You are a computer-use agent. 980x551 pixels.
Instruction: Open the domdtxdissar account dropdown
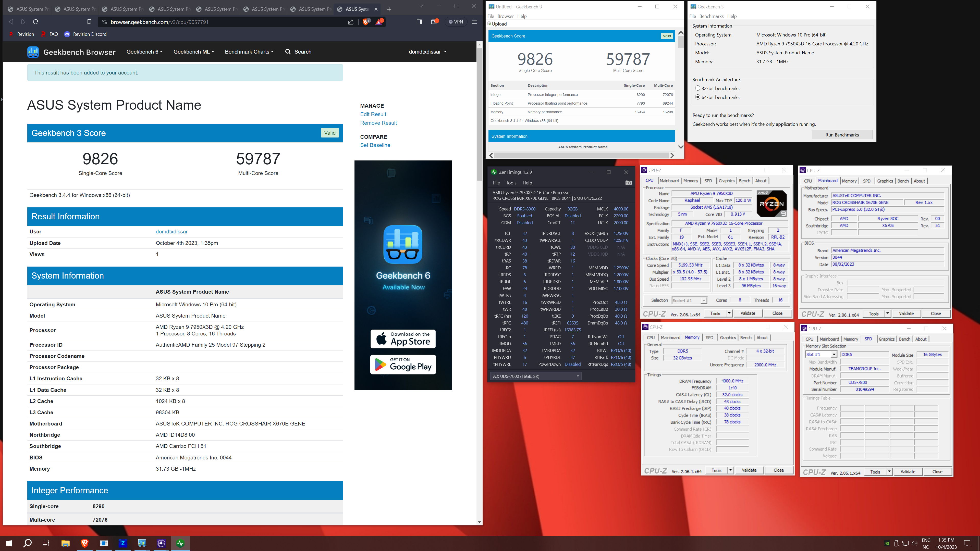tap(428, 52)
